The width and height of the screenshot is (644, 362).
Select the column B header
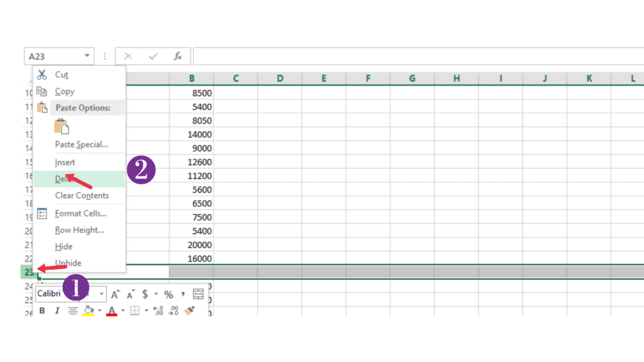(x=192, y=79)
